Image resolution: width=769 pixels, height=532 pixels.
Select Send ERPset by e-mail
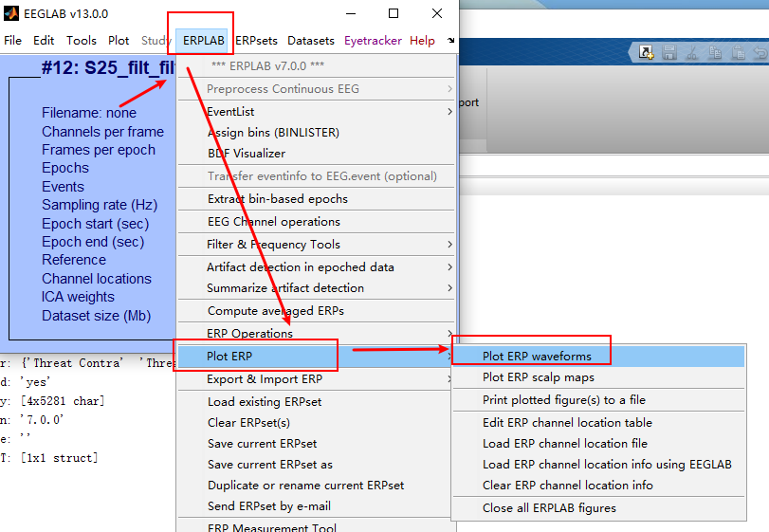coord(315,506)
